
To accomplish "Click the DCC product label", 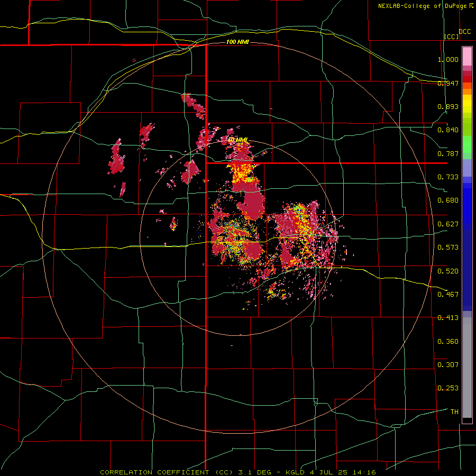I will (465, 32).
